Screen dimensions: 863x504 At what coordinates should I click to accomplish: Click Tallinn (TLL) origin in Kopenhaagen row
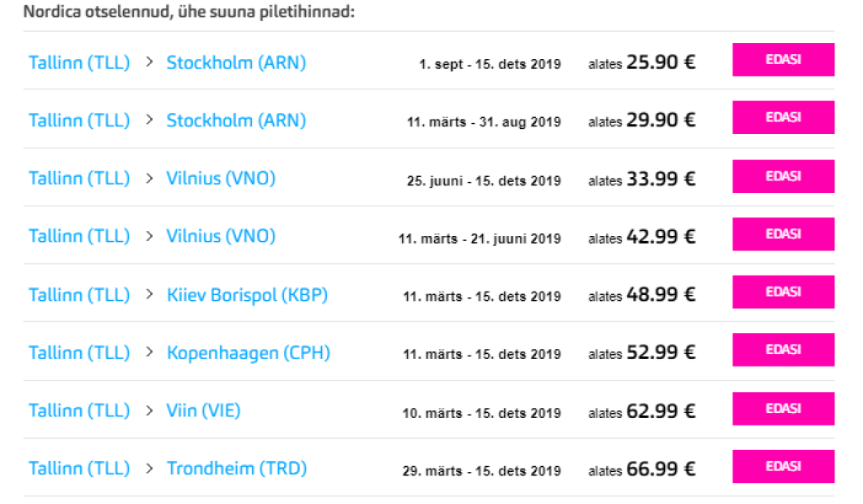(x=79, y=353)
